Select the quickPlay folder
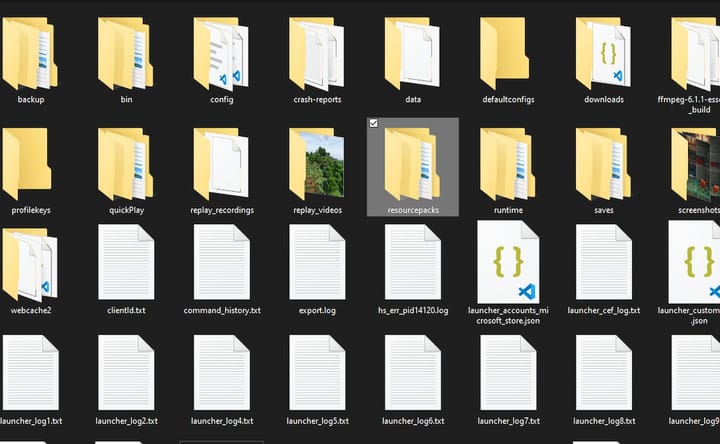Image resolution: width=720 pixels, height=444 pixels. coord(126,163)
